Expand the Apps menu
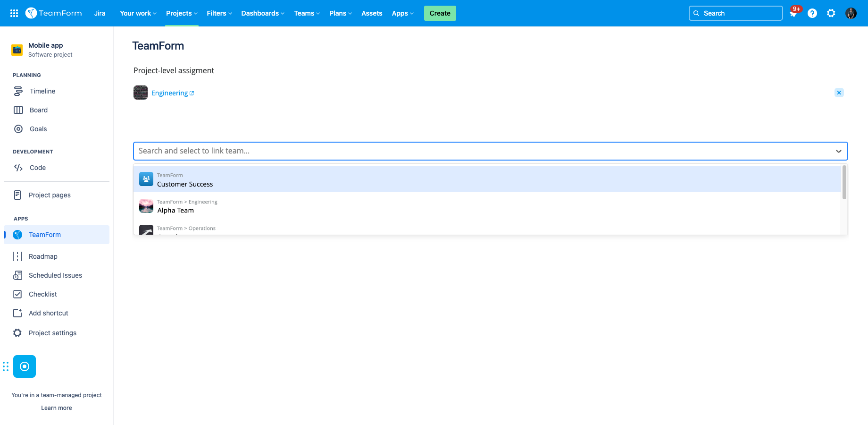This screenshot has height=425, width=868. click(402, 13)
